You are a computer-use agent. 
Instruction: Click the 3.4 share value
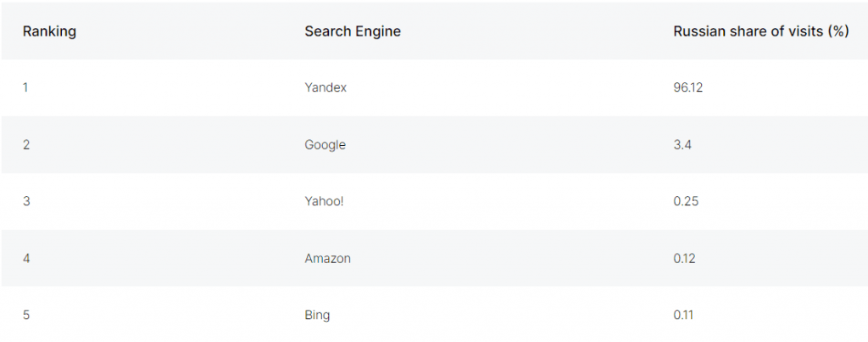682,144
